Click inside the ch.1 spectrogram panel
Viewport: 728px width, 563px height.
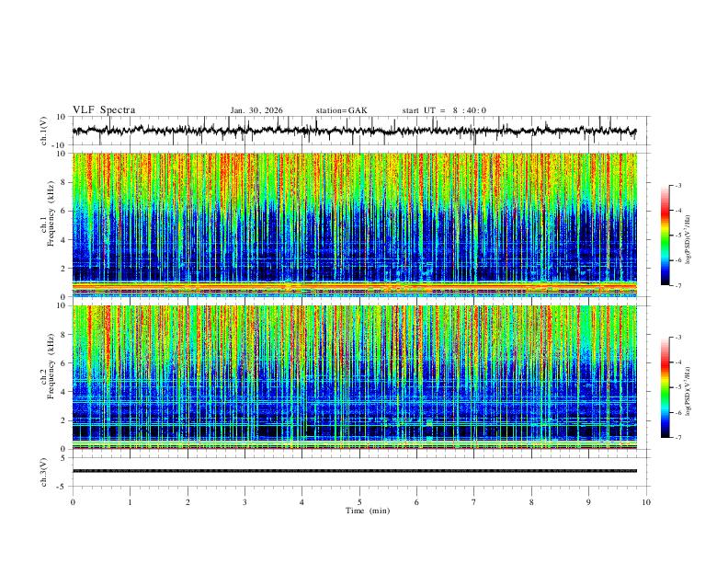point(354,224)
